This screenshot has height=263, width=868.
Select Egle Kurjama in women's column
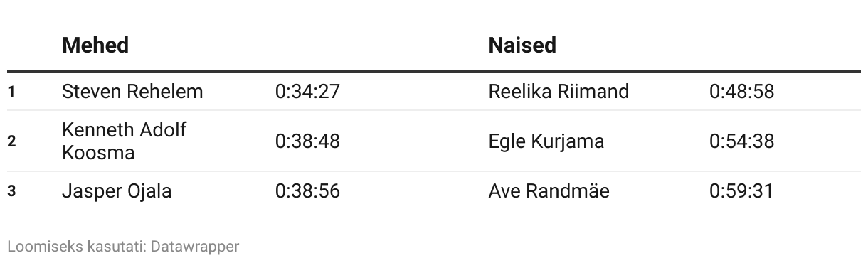click(546, 141)
